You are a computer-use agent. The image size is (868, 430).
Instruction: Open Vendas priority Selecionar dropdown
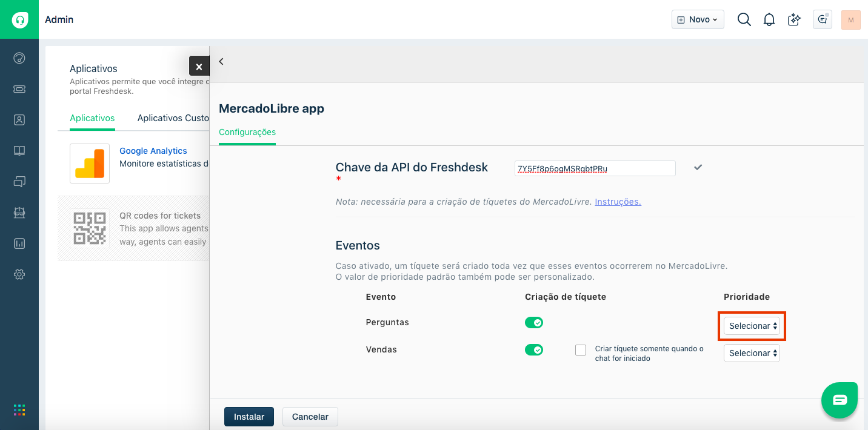(752, 353)
